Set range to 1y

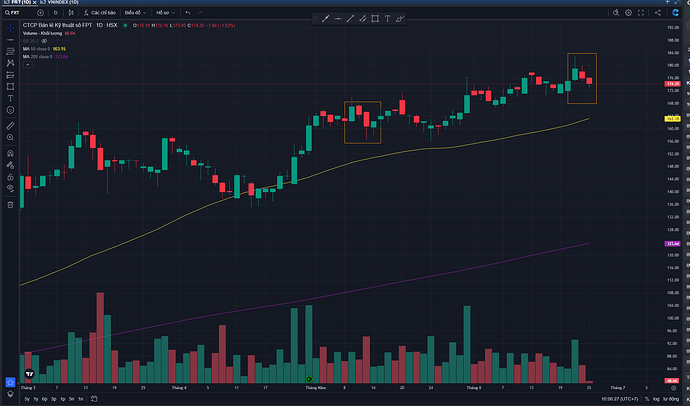pos(36,399)
